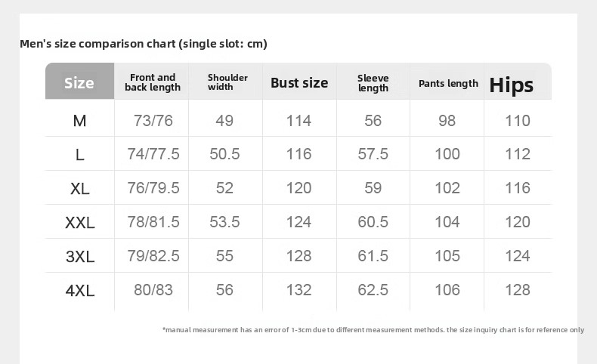Click the 59 sleeve length cell
597x364 pixels.
click(x=373, y=188)
